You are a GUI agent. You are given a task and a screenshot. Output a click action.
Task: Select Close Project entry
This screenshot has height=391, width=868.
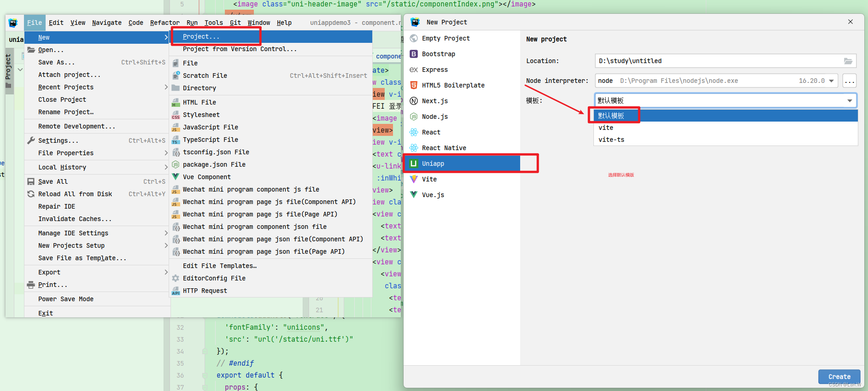tap(97, 99)
